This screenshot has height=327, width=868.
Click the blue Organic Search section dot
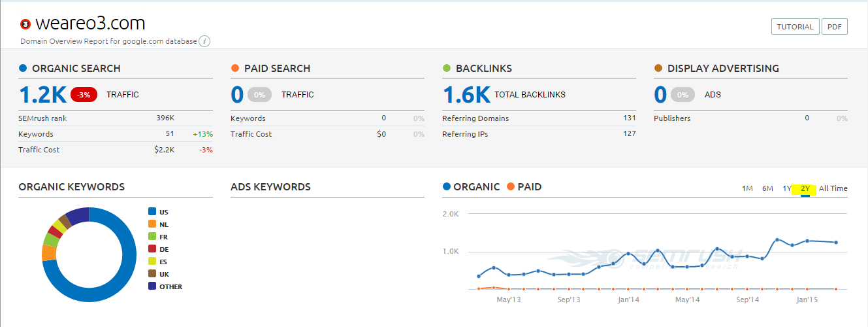click(x=23, y=68)
